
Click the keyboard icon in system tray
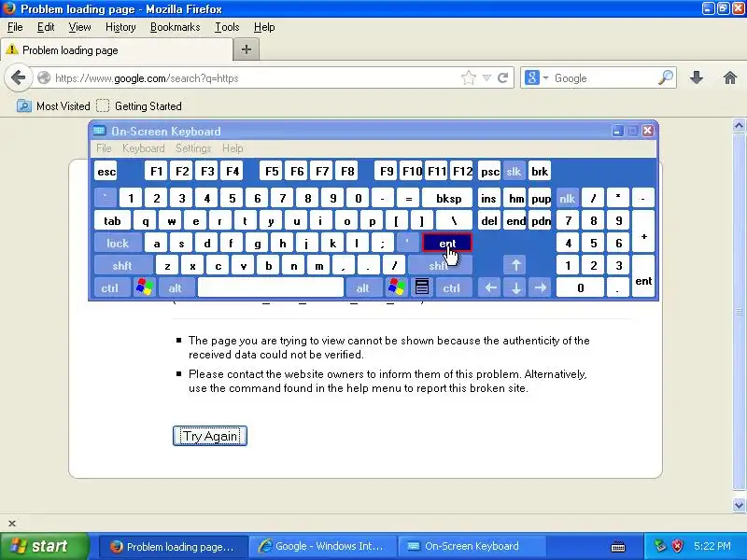[x=618, y=546]
